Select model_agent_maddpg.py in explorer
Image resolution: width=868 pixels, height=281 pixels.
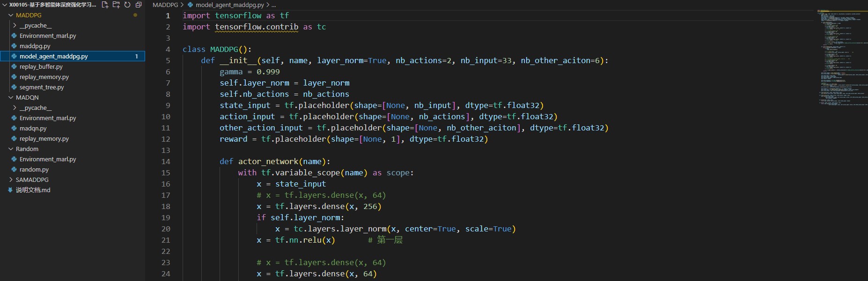(x=73, y=57)
